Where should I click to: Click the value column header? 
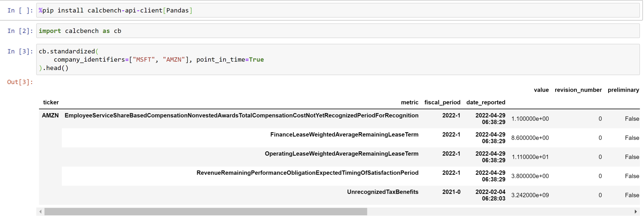point(541,90)
